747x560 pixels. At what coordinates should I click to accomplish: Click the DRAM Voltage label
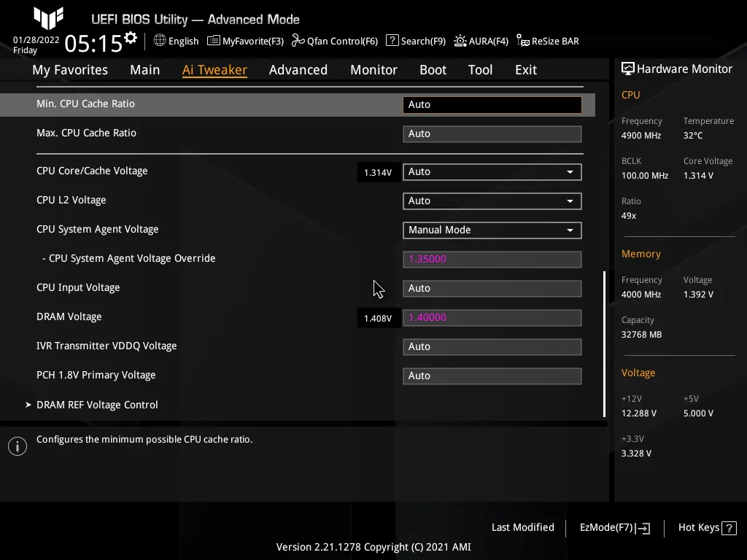coord(69,316)
